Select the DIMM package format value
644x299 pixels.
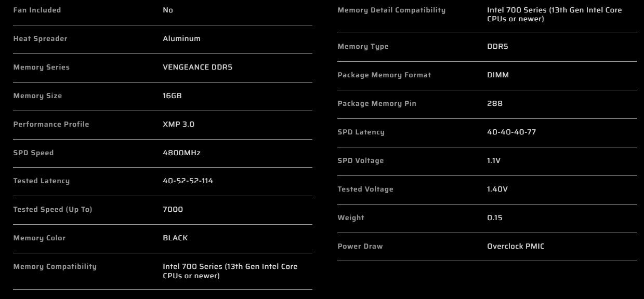498,75
